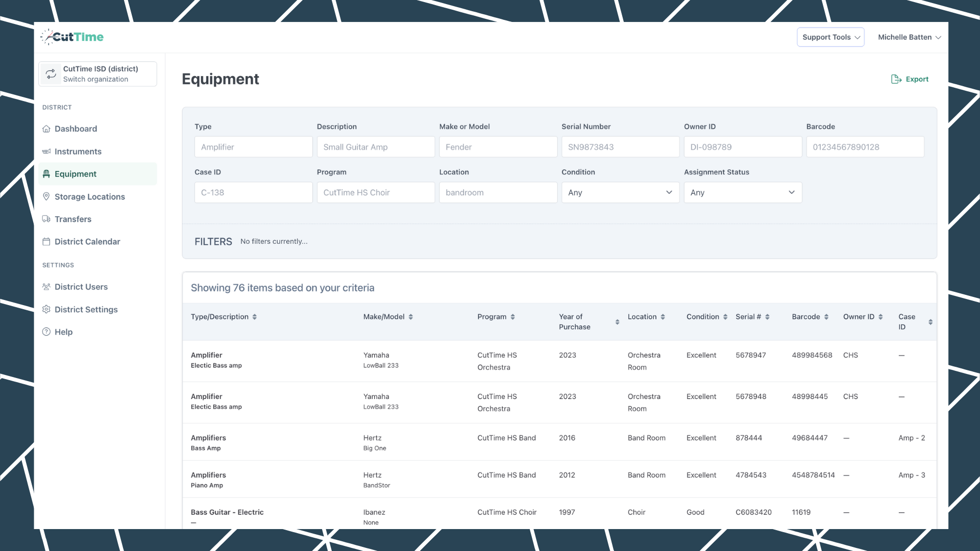Click the Hertz BandStor make/model cell

377,480
